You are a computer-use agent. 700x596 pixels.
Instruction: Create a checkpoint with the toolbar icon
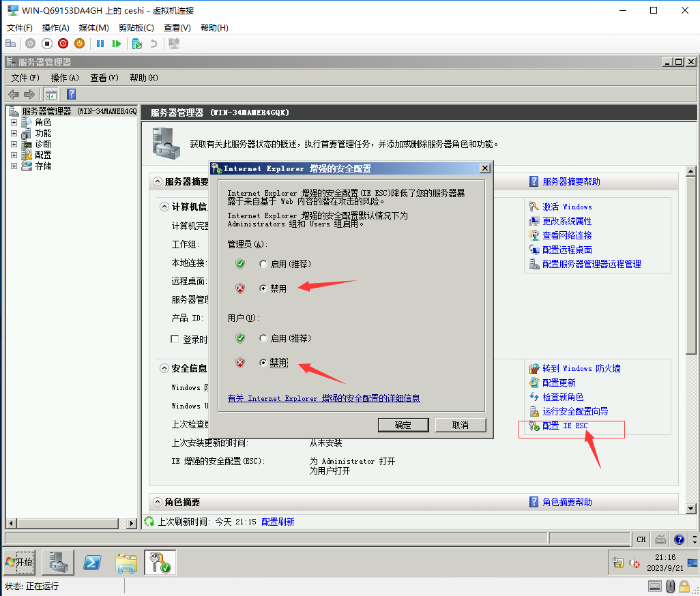pos(136,44)
